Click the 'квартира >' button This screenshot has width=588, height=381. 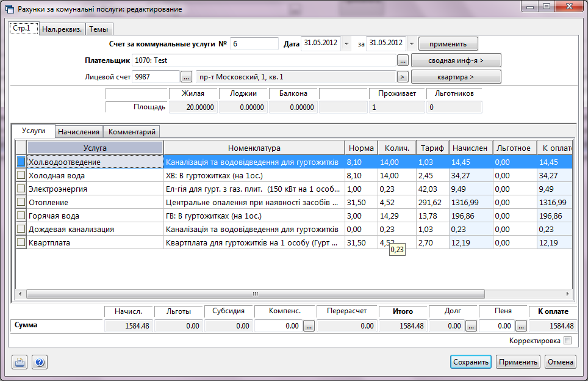pos(456,77)
